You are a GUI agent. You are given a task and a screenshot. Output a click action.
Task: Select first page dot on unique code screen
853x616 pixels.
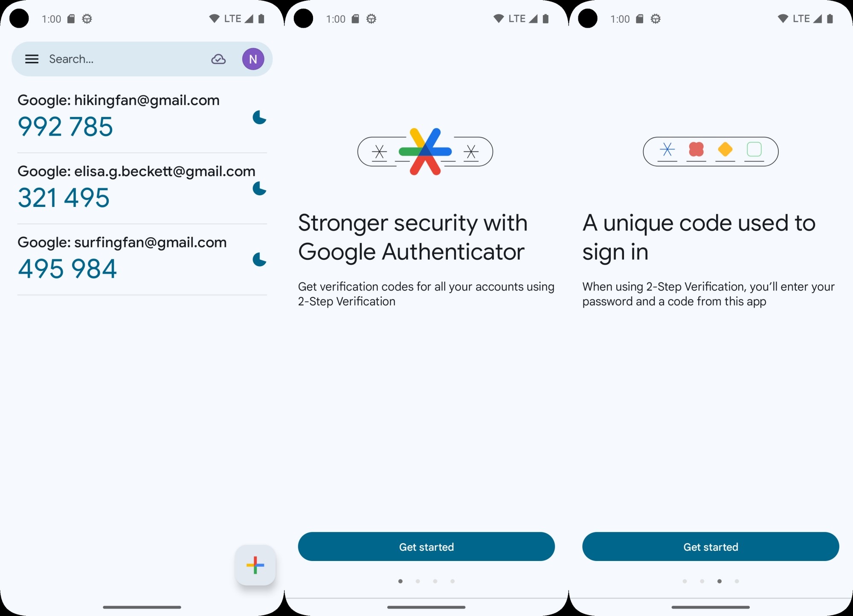tap(685, 581)
